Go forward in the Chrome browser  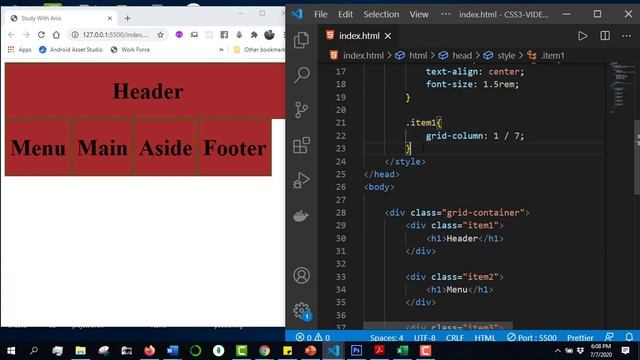click(26, 35)
